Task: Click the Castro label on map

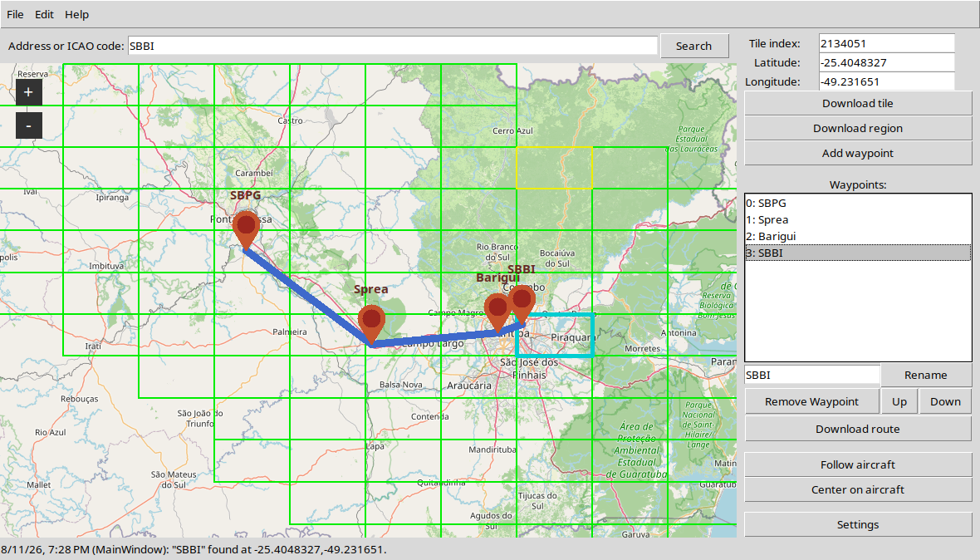Action: tap(290, 120)
